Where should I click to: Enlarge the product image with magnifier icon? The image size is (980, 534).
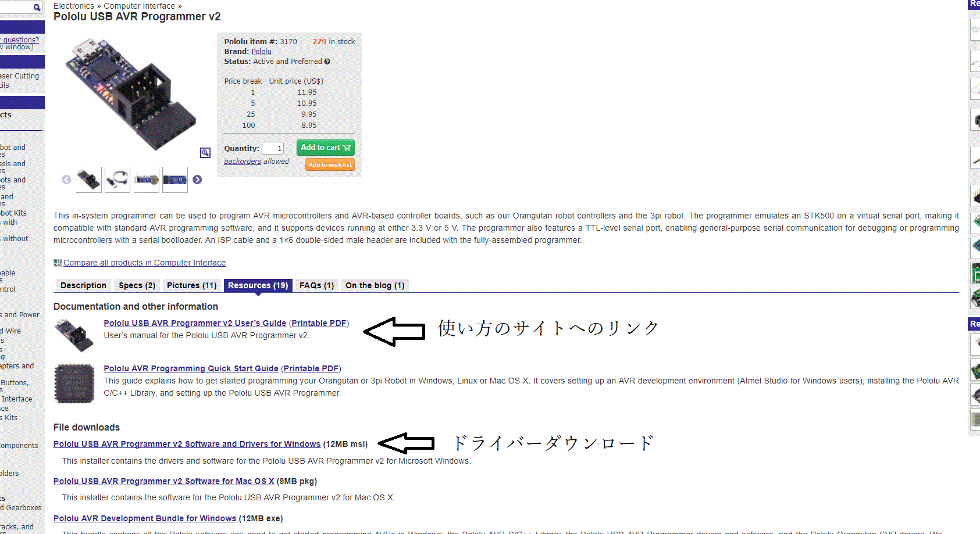click(x=205, y=153)
